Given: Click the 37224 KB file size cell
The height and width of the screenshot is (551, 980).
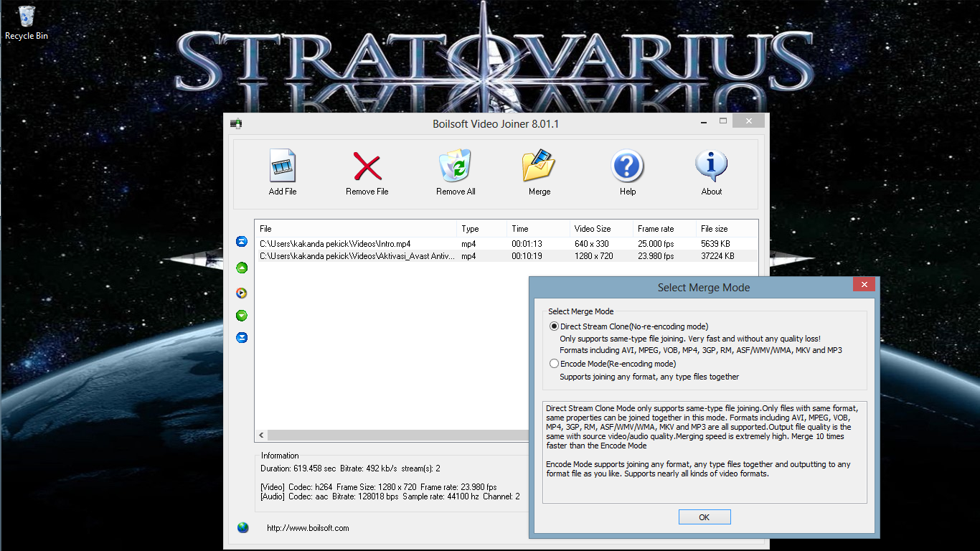Looking at the screenshot, I should pos(717,255).
